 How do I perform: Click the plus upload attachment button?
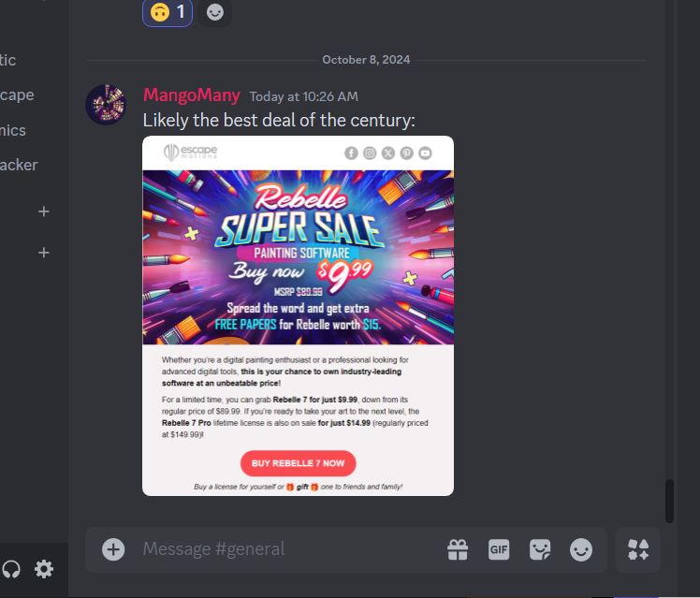tap(113, 549)
